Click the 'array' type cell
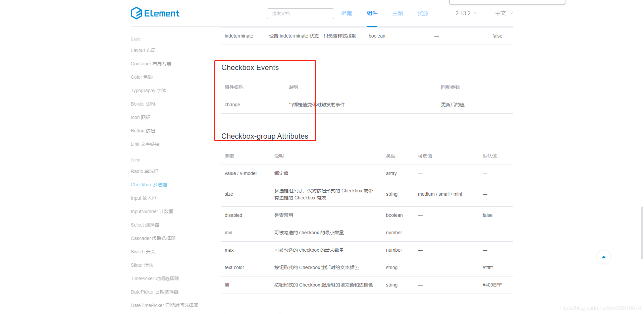Screen dimensions: 644x314 391,173
